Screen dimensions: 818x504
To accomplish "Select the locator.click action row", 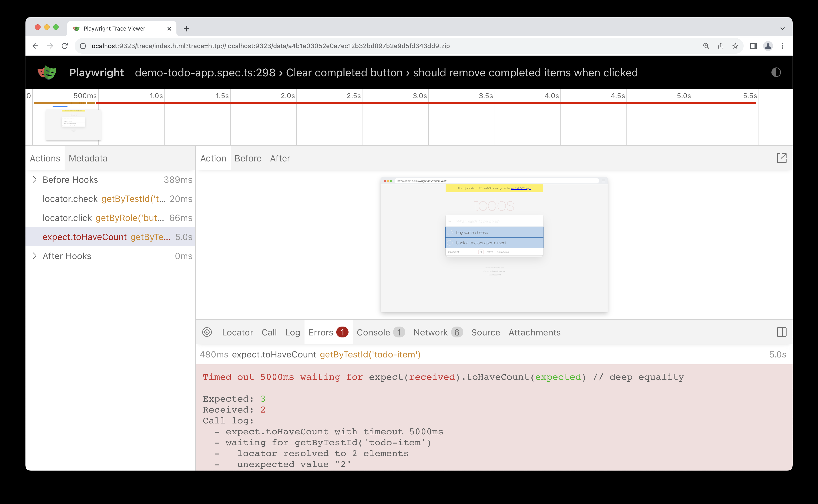I will point(111,218).
